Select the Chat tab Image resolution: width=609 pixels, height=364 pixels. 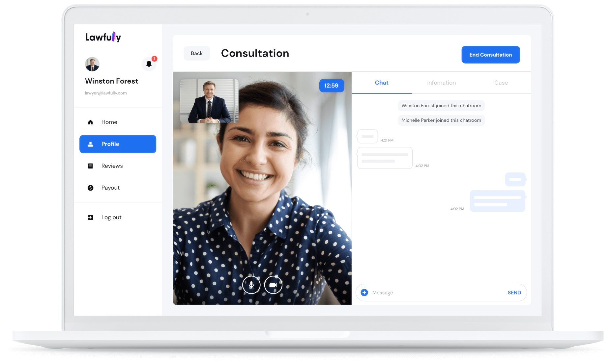point(382,83)
